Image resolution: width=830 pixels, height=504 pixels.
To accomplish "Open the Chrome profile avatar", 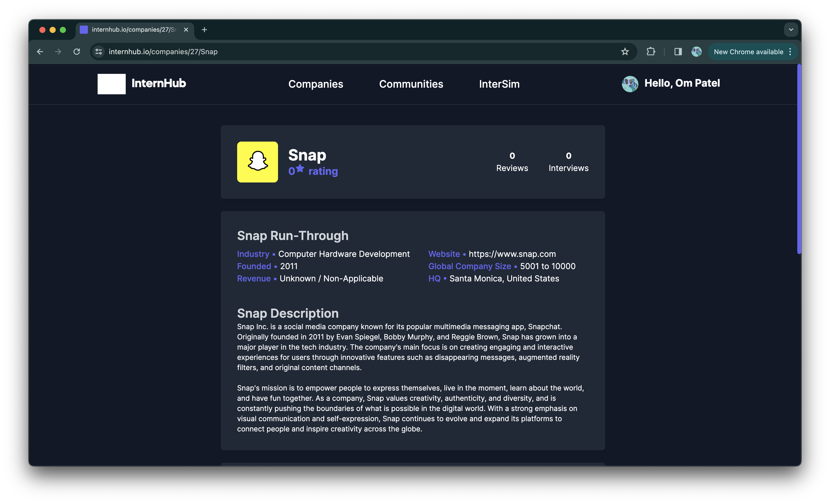I will pyautogui.click(x=696, y=52).
